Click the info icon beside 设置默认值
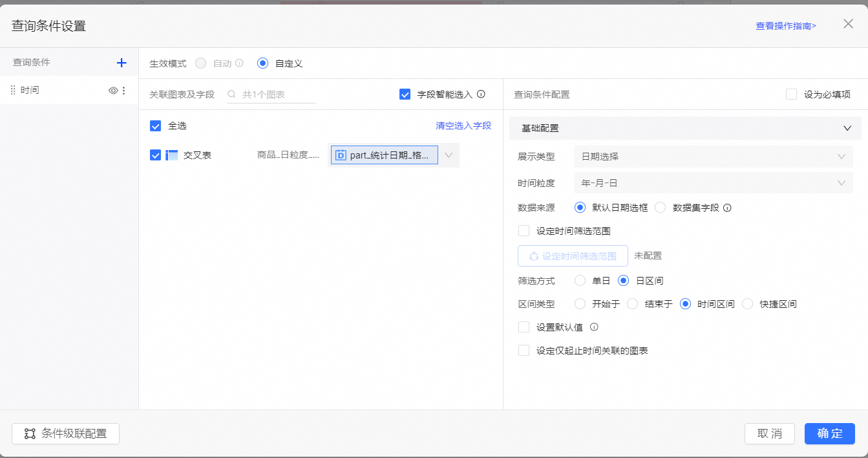Screen dimensions: 868x458 pos(594,327)
